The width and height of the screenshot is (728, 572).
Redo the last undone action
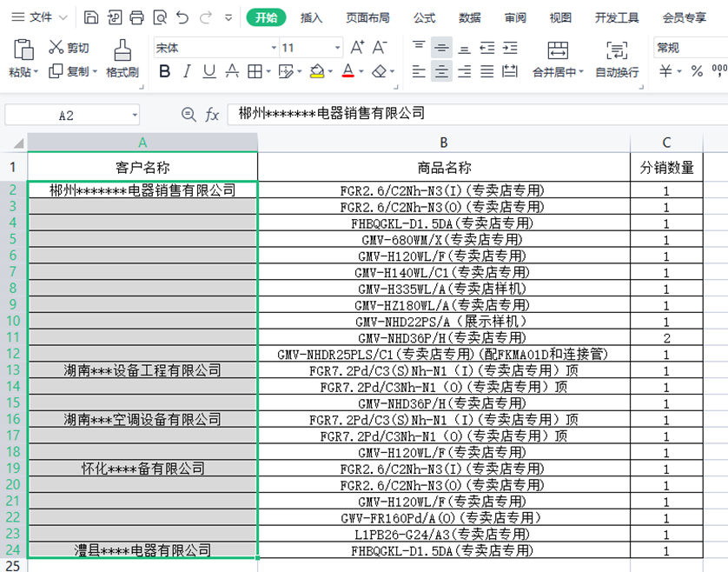[x=205, y=17]
